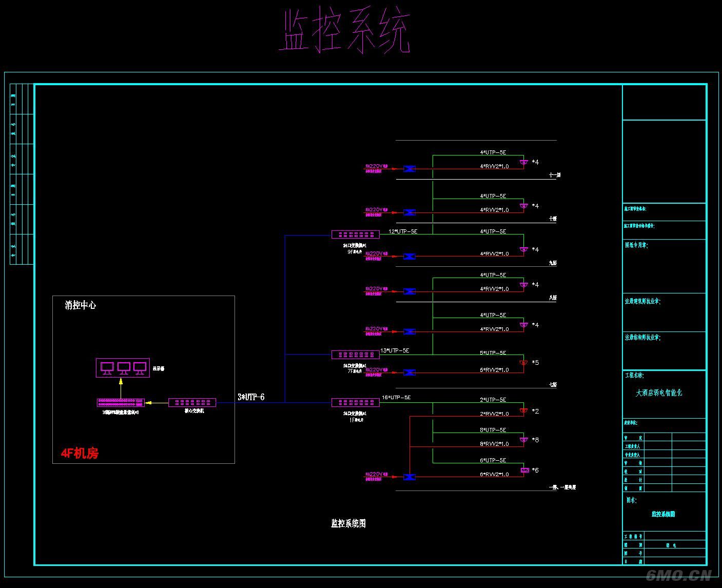Click the 4*UTP-5E label on the 十一层 branch

coord(493,152)
